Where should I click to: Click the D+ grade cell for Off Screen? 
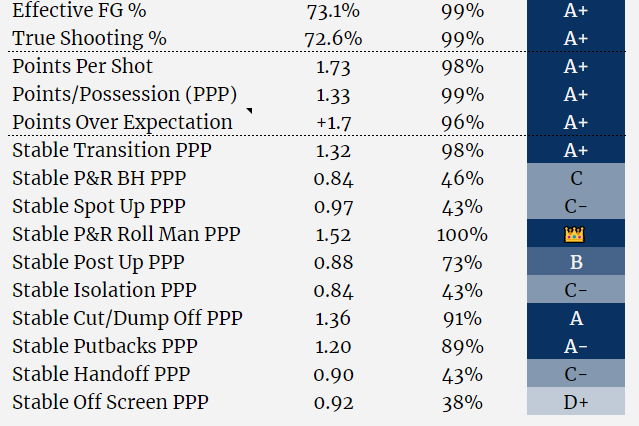(x=575, y=403)
